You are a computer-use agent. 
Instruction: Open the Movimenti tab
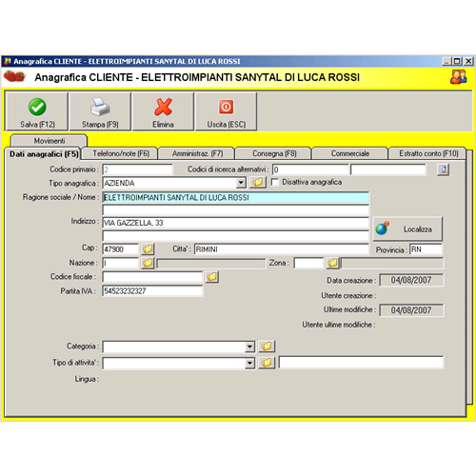click(50, 141)
